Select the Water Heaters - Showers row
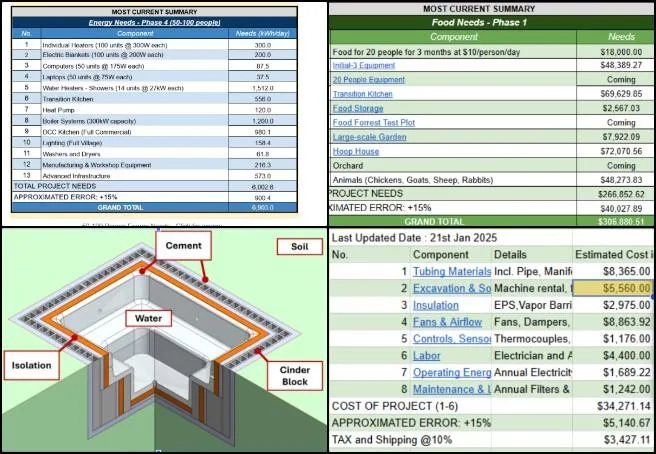 pyautogui.click(x=155, y=88)
